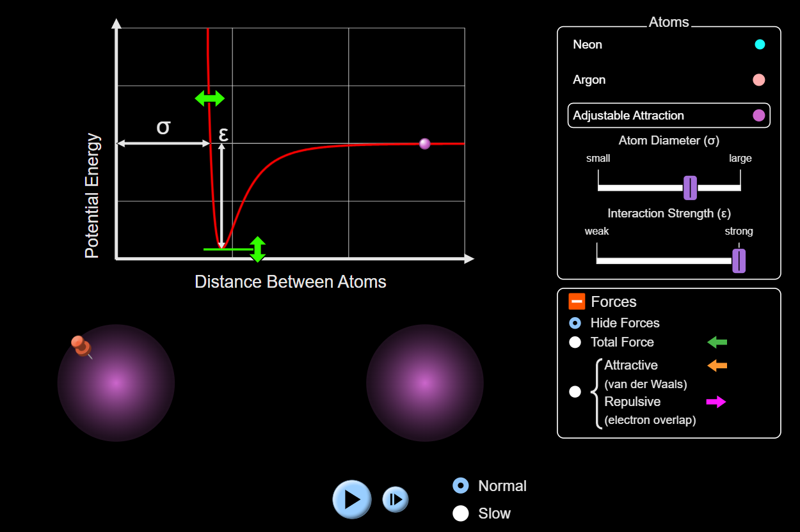Screen dimensions: 800x532
Task: Choose Slow speed option
Action: tap(461, 513)
